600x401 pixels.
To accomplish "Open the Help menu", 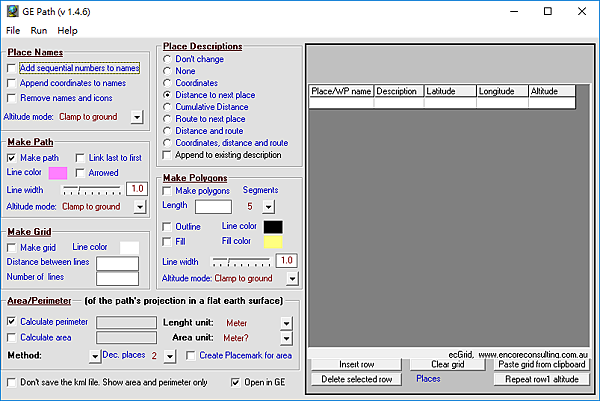I will click(67, 31).
